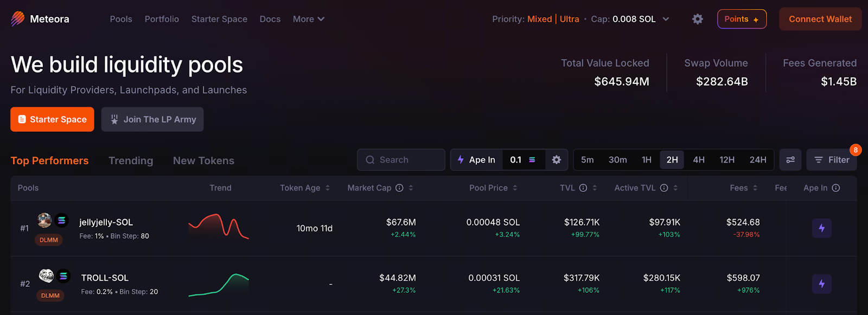Click the Meteora logo icon
This screenshot has width=868, height=315.
point(18,19)
